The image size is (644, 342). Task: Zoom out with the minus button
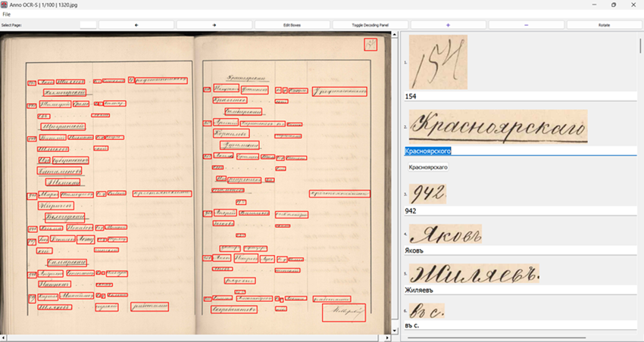526,25
